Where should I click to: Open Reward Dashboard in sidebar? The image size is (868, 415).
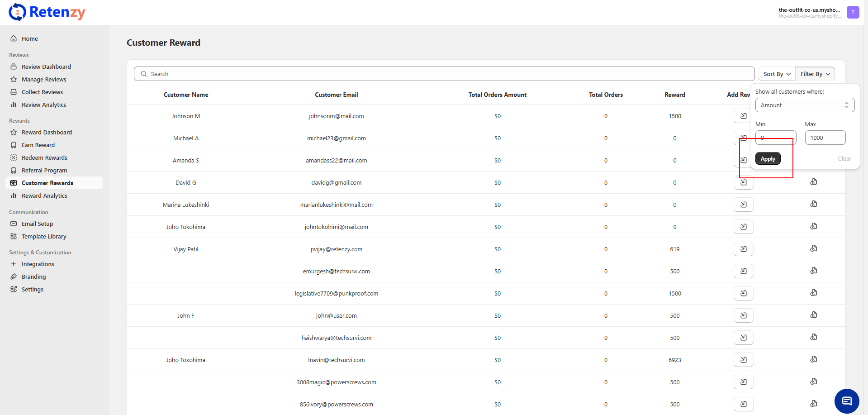(47, 133)
